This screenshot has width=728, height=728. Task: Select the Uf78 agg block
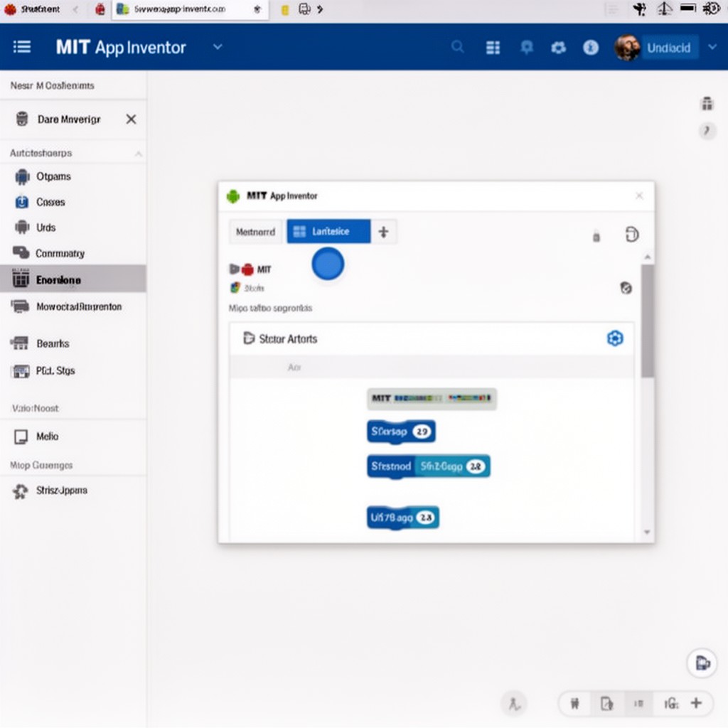(x=403, y=518)
